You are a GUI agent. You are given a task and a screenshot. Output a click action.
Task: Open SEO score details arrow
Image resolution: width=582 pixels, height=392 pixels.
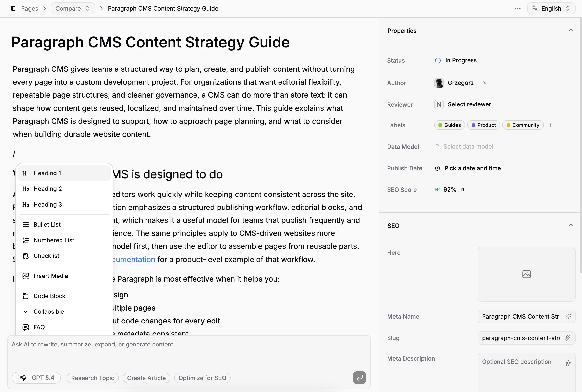click(x=462, y=190)
